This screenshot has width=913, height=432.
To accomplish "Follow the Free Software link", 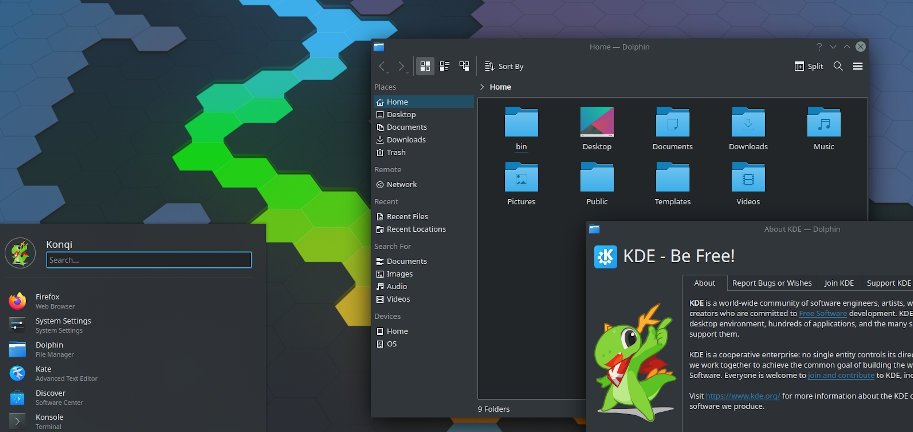I will coord(824,313).
